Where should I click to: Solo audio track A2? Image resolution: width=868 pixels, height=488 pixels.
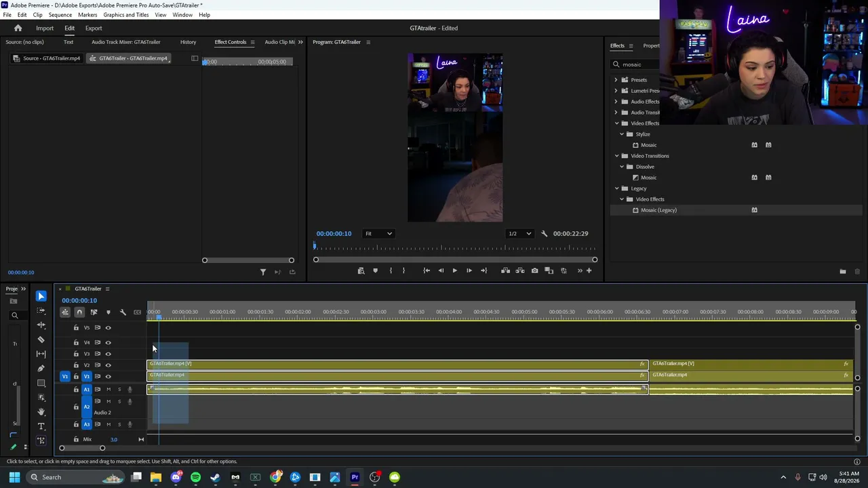(119, 401)
